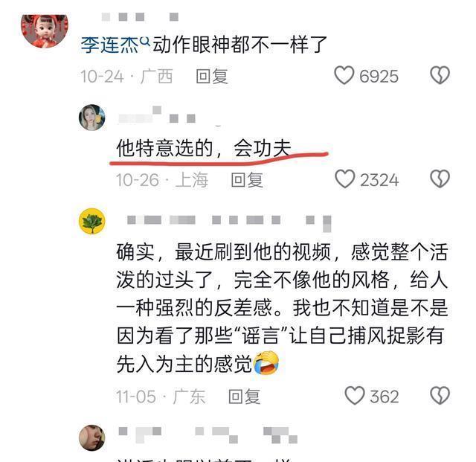
Task: Reply to the 10-26 上海 comment
Action: pyautogui.click(x=247, y=180)
